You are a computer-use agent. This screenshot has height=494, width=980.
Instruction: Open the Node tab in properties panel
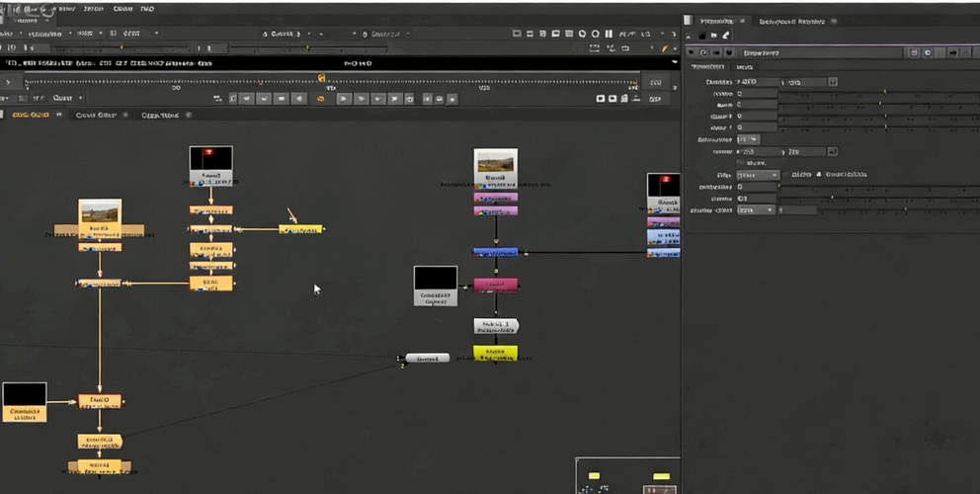click(746, 67)
